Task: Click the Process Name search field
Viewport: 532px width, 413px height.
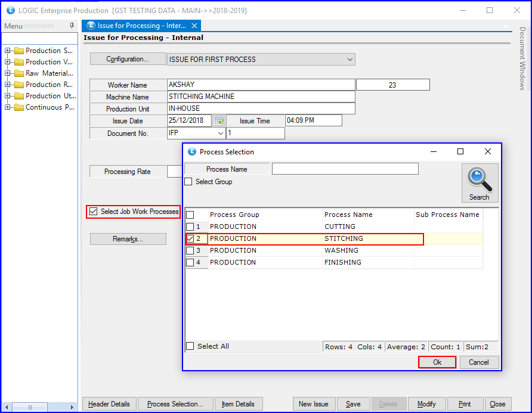Action: pyautogui.click(x=345, y=169)
